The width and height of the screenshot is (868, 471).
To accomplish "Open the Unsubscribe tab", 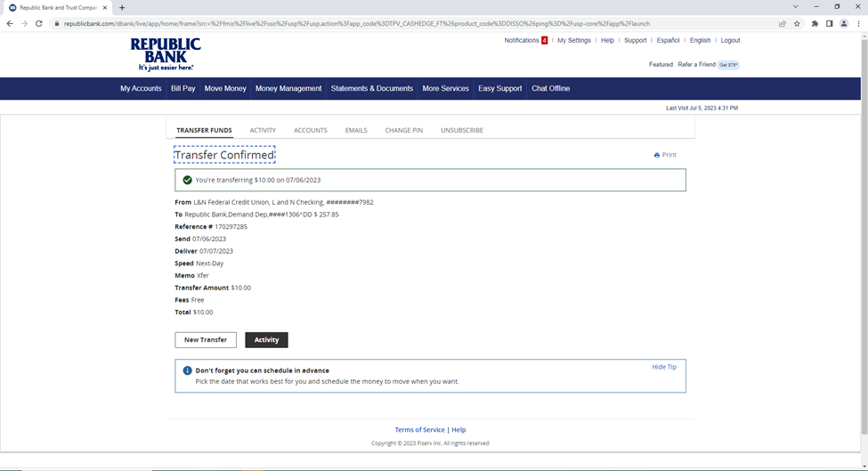I will pyautogui.click(x=462, y=131).
